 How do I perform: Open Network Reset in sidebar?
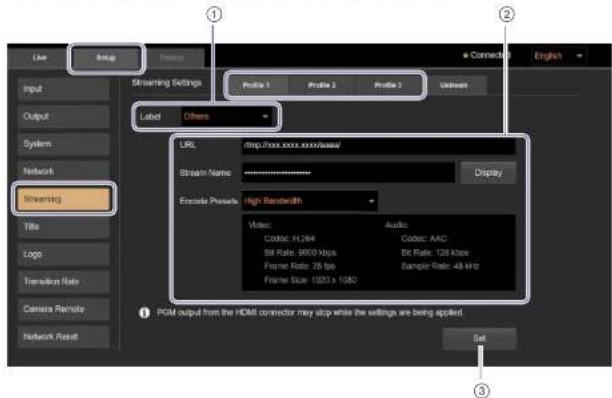point(64,336)
